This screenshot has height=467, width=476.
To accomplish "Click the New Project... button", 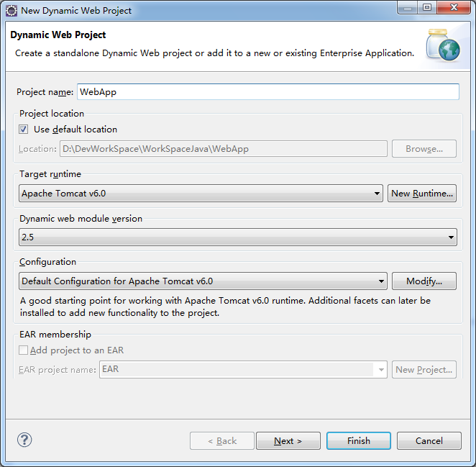I will 424,369.
